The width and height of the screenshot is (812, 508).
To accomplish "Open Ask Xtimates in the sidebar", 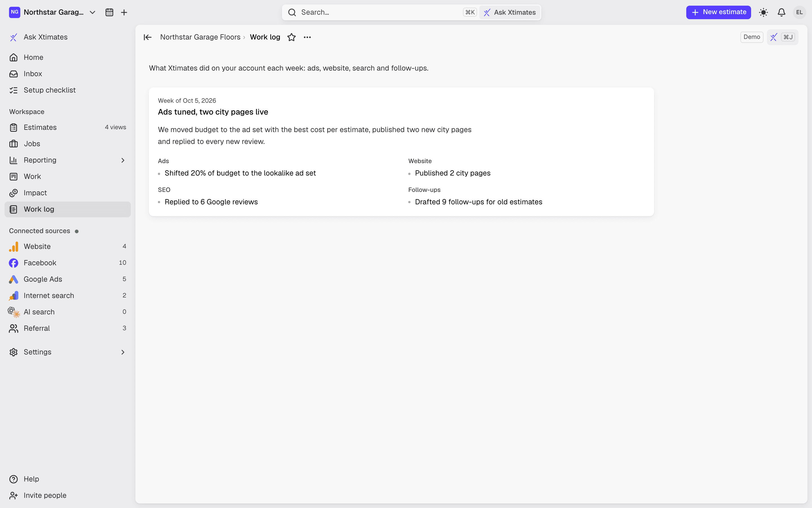I will pos(67,37).
